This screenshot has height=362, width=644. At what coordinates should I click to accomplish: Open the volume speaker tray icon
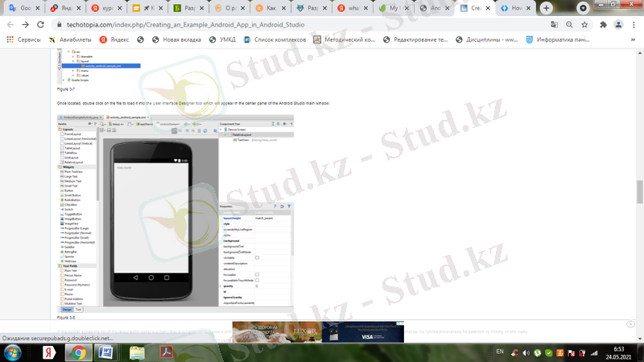click(x=526, y=353)
